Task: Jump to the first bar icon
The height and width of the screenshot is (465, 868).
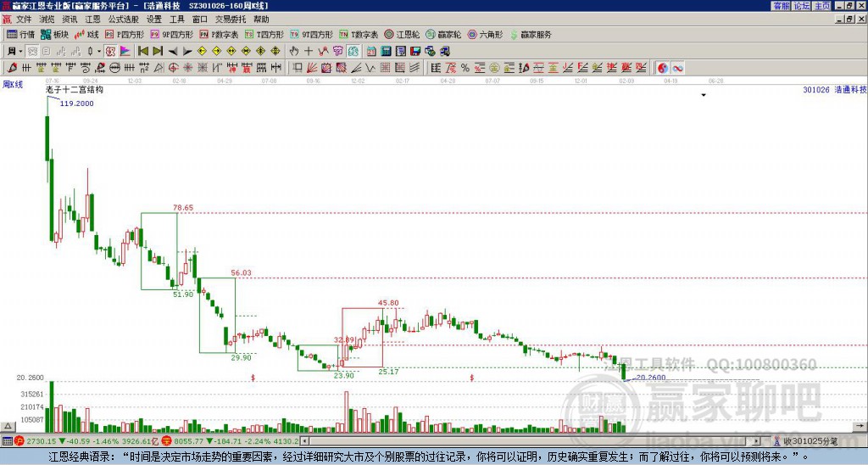Action: click(142, 52)
